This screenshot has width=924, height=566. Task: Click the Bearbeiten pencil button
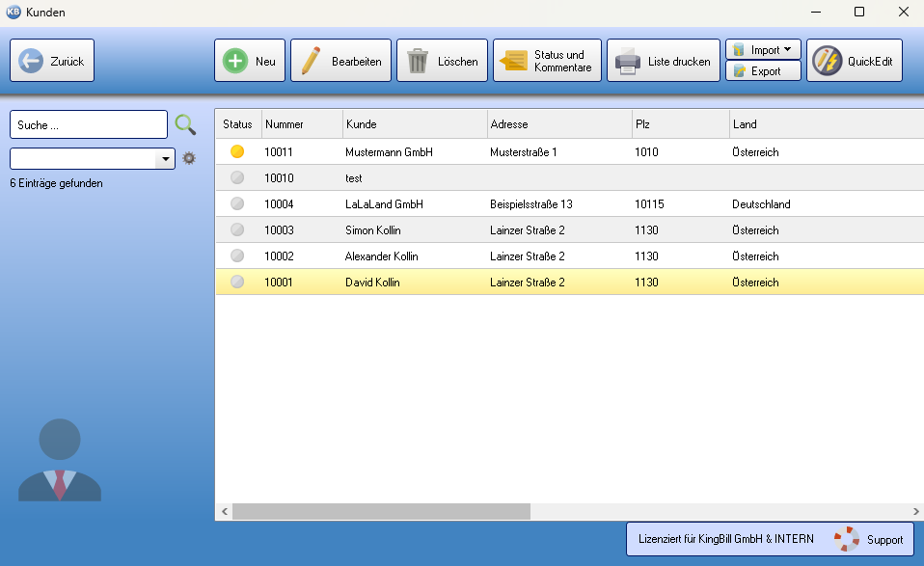[x=341, y=61]
